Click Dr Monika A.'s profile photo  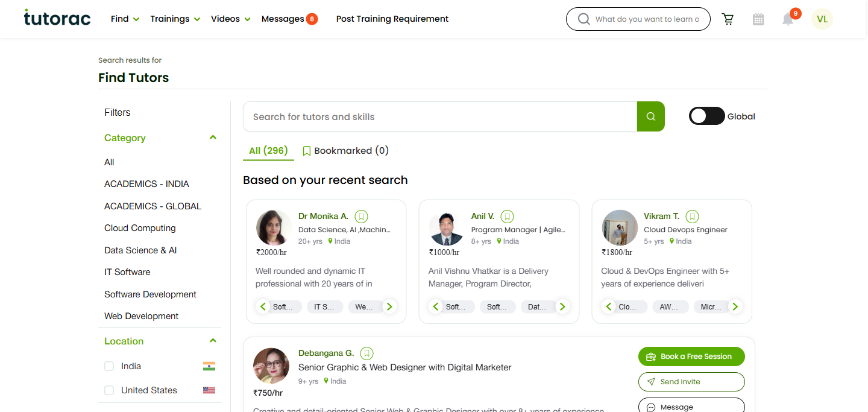coord(274,227)
